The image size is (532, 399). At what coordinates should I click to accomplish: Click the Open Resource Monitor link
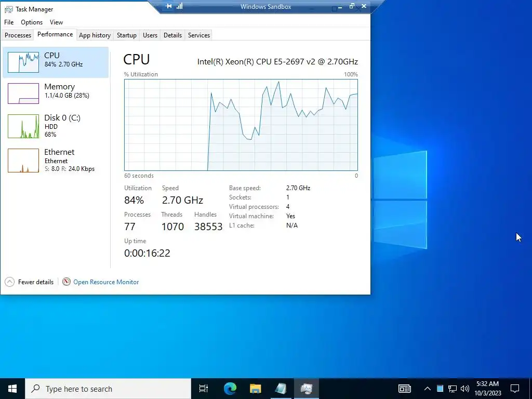point(106,282)
